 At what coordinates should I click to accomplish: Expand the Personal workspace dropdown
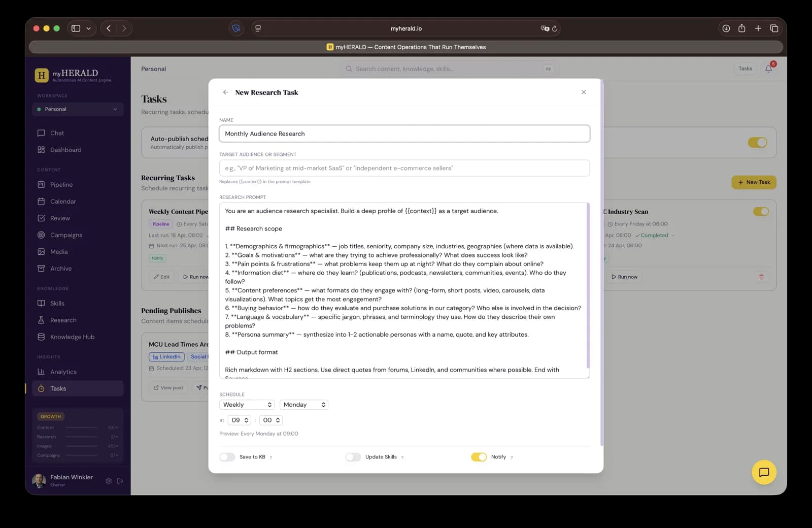pyautogui.click(x=78, y=109)
